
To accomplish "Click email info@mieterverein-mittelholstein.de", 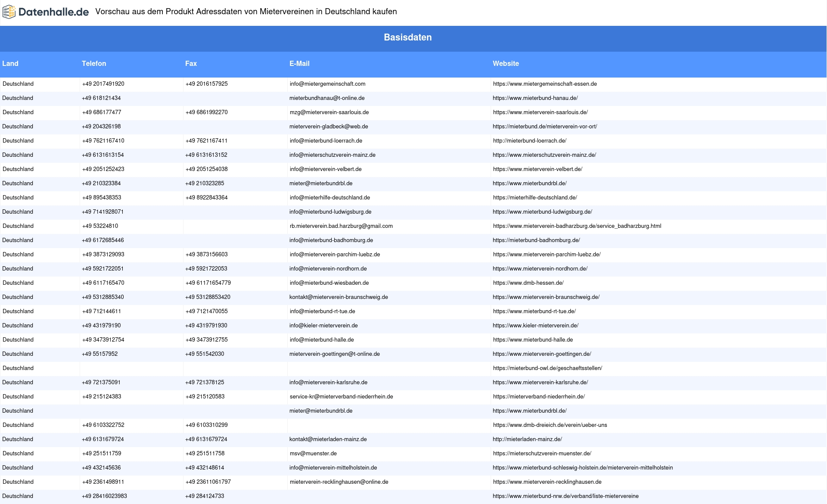I will pos(333,468).
